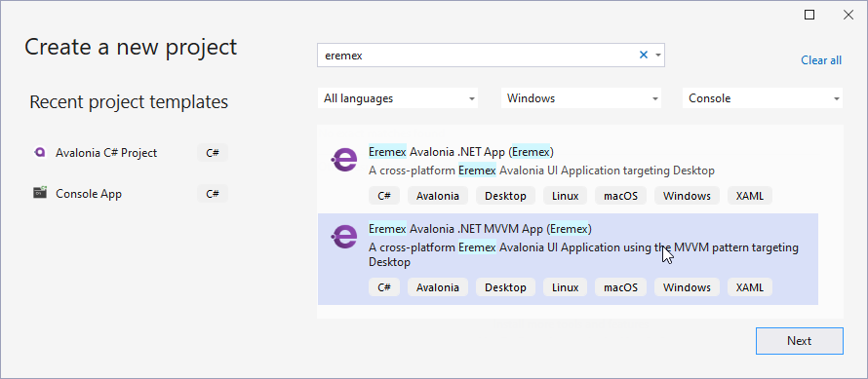Click the Eremex Avalonia .NET App logo icon
Image resolution: width=868 pixels, height=379 pixels.
[x=343, y=160]
